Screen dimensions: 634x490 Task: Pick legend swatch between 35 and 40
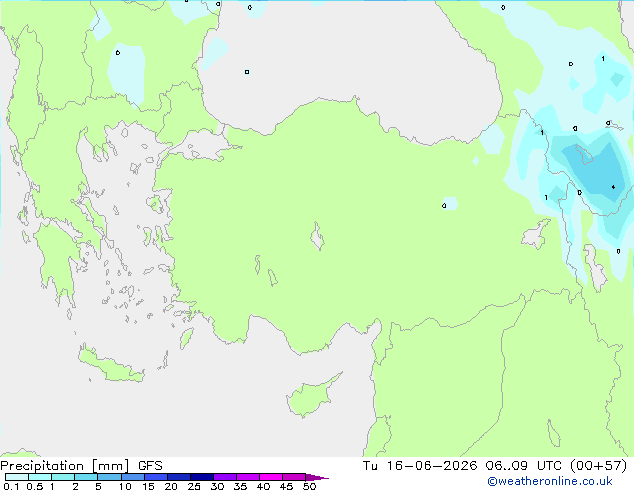[248, 477]
